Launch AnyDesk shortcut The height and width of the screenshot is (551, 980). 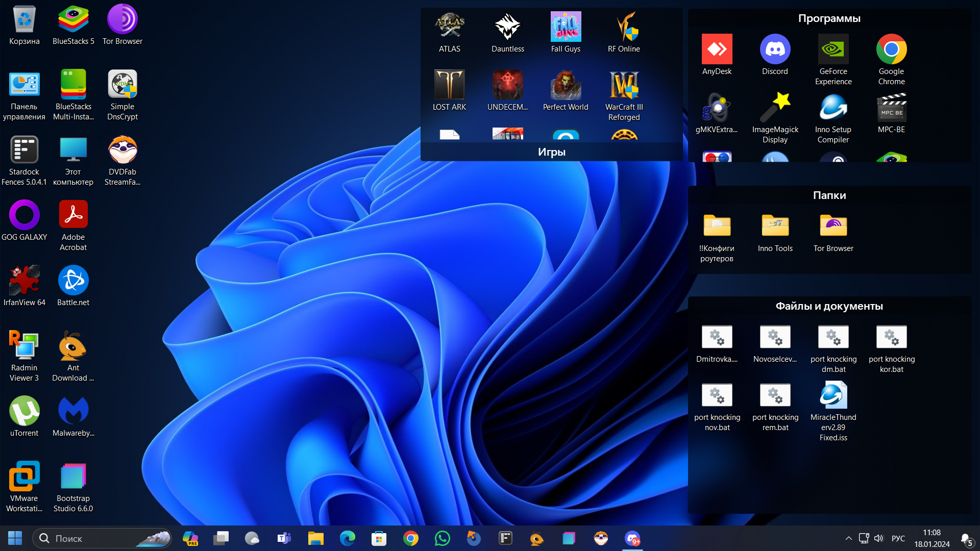pyautogui.click(x=717, y=49)
